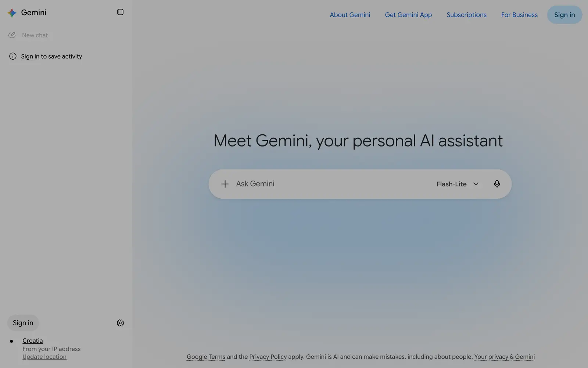Screen dimensions: 588x368
Task: Open Your privacy & Gemini link
Action: [x=505, y=357]
